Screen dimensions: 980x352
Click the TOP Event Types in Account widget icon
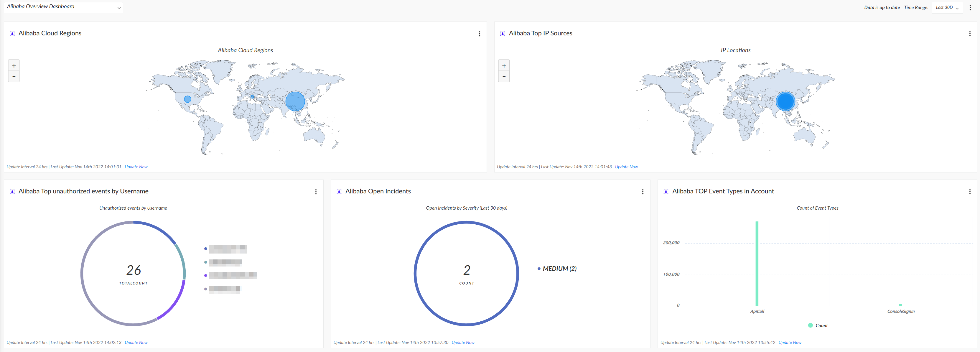pos(666,192)
